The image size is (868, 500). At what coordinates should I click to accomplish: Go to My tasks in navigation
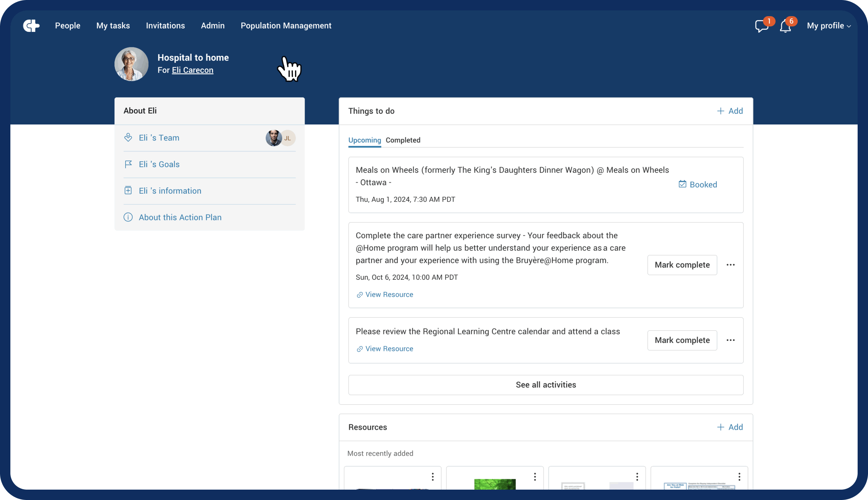click(113, 26)
